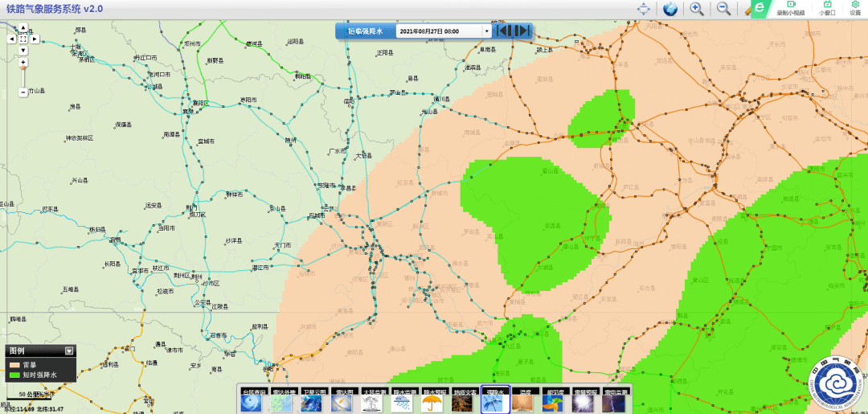Viewport: 868px width, 414px height.
Task: Select the lightning monitoring icon in bottom bar
Action: coord(615,402)
